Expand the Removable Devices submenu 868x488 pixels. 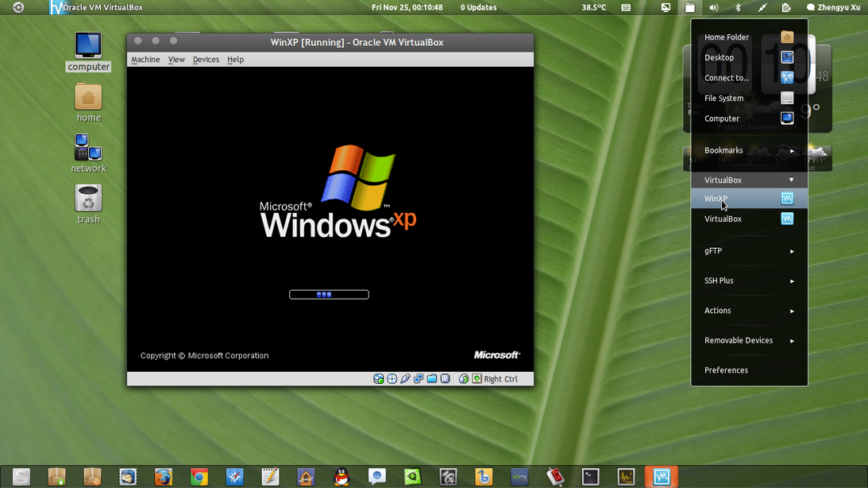[x=749, y=341]
